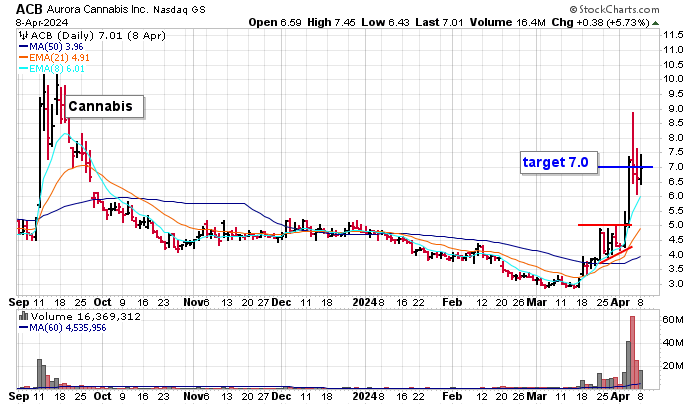Click the Dec label on the volume panel axis

[x=281, y=396]
